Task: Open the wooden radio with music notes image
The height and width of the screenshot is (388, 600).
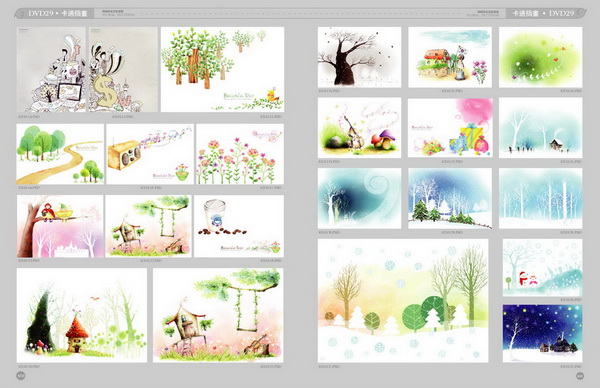Action: pos(150,154)
